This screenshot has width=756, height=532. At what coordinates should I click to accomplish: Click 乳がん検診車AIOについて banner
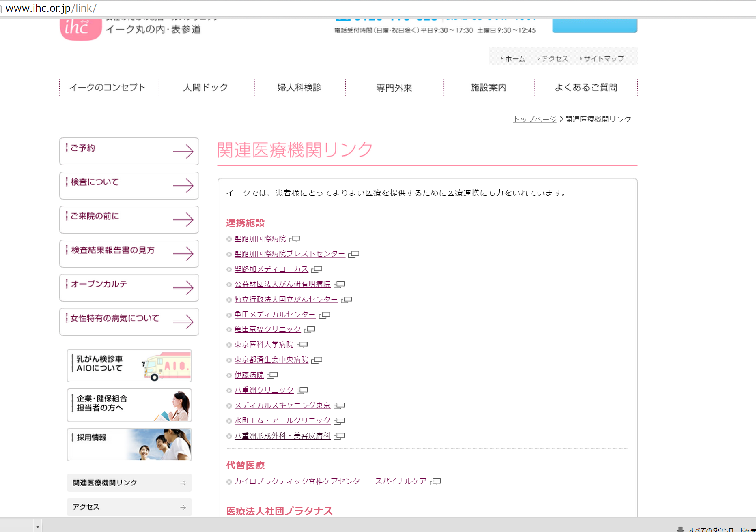click(129, 366)
